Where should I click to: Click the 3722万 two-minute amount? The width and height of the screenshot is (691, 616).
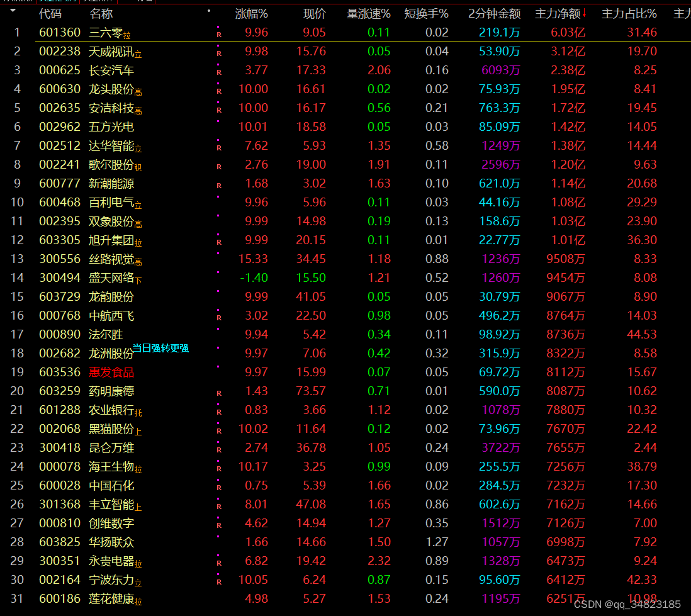coord(500,447)
